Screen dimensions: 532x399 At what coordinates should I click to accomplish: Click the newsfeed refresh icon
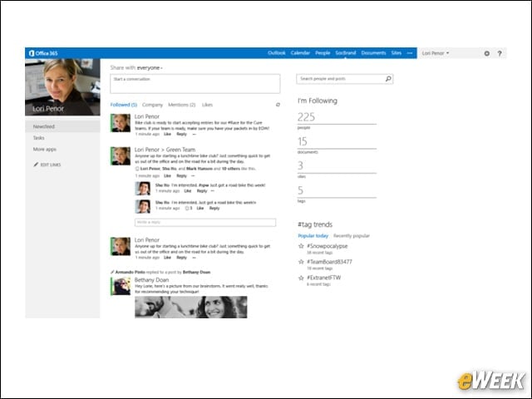(278, 105)
